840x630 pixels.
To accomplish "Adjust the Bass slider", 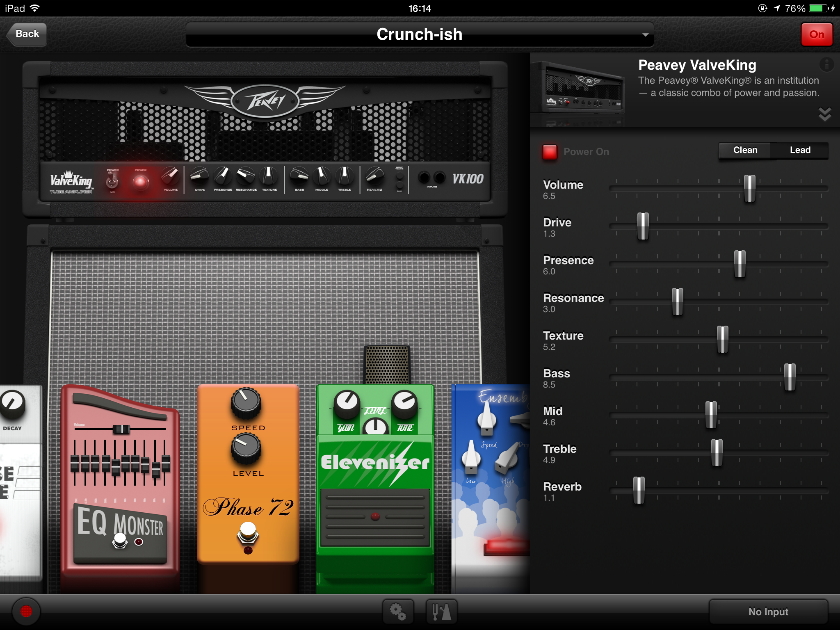I will pyautogui.click(x=790, y=377).
